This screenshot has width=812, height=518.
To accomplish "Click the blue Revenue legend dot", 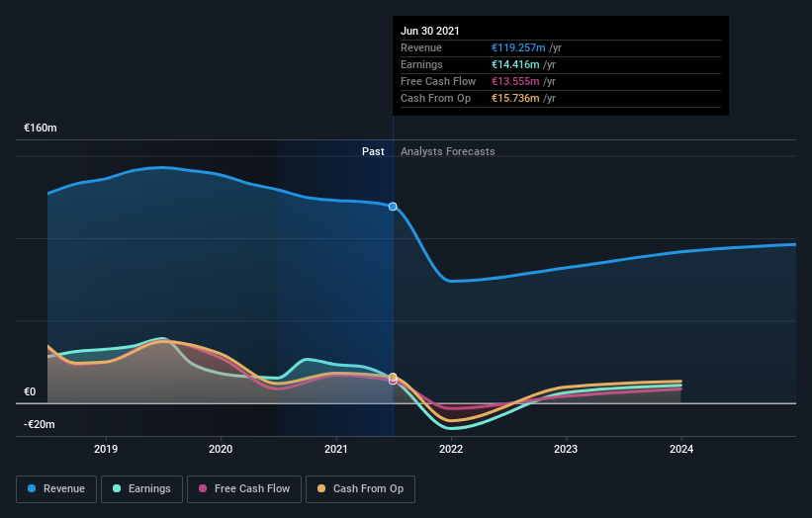I will point(32,488).
